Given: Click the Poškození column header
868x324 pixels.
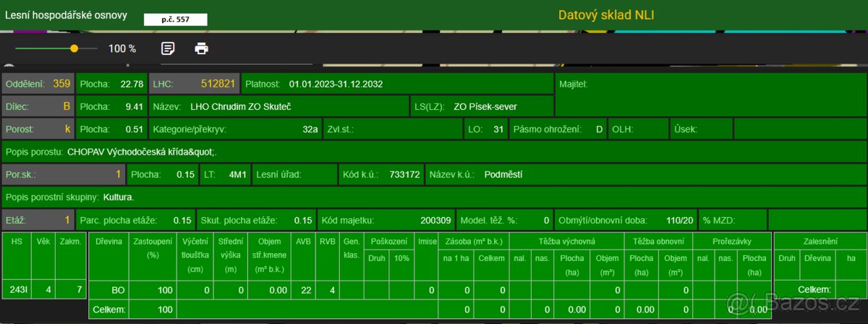Looking at the screenshot, I should (x=389, y=240).
